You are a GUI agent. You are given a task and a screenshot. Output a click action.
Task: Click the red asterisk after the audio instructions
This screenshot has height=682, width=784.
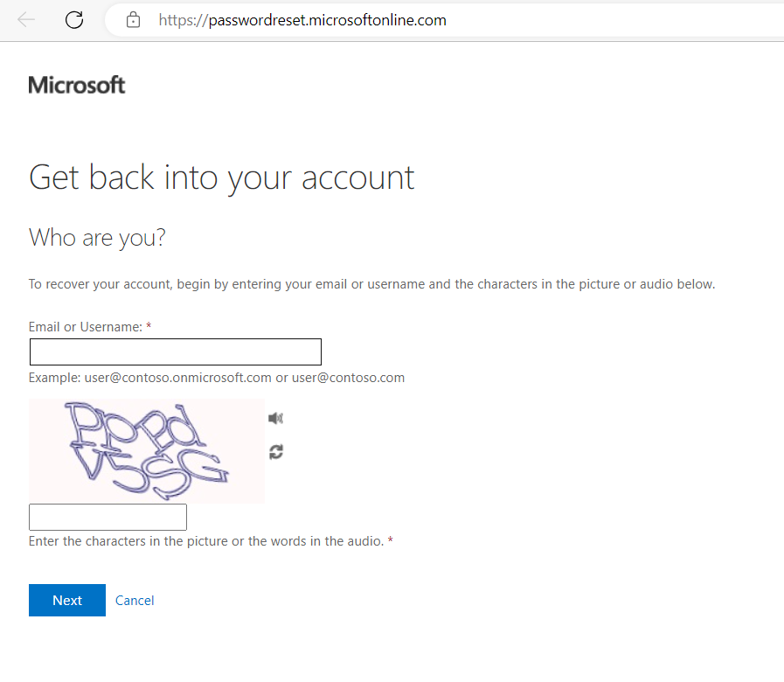391,539
